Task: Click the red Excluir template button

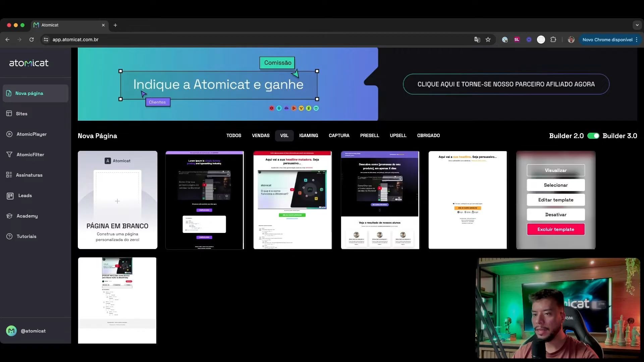Action: click(x=556, y=229)
